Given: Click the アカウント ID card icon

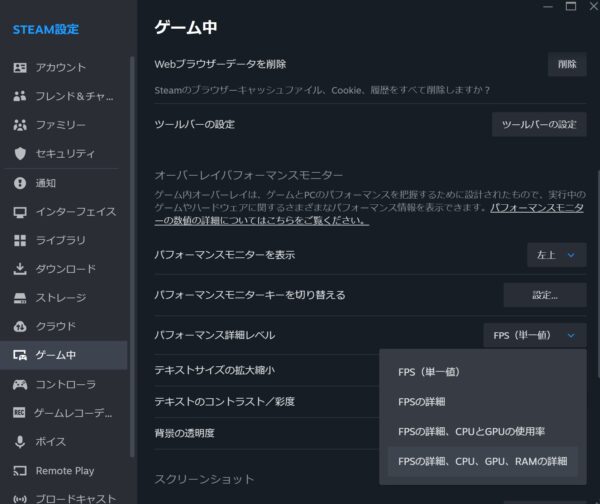Looking at the screenshot, I should click(20, 68).
